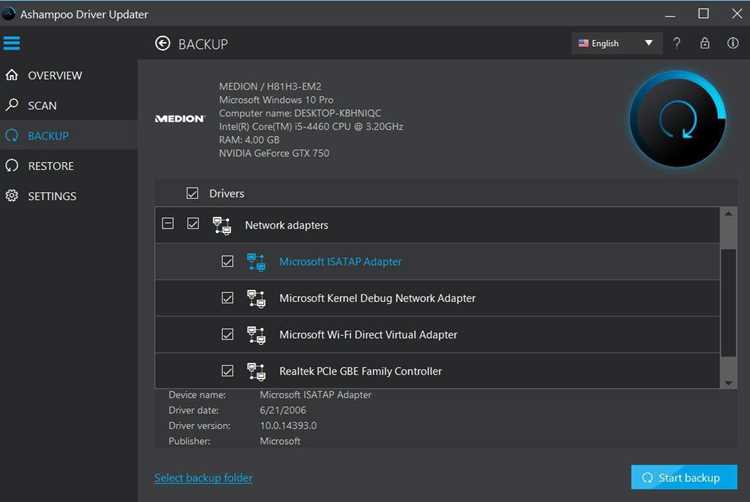Click the Microsoft Windows 10 Pro text
Viewport: 750px width, 502px height.
(x=276, y=100)
